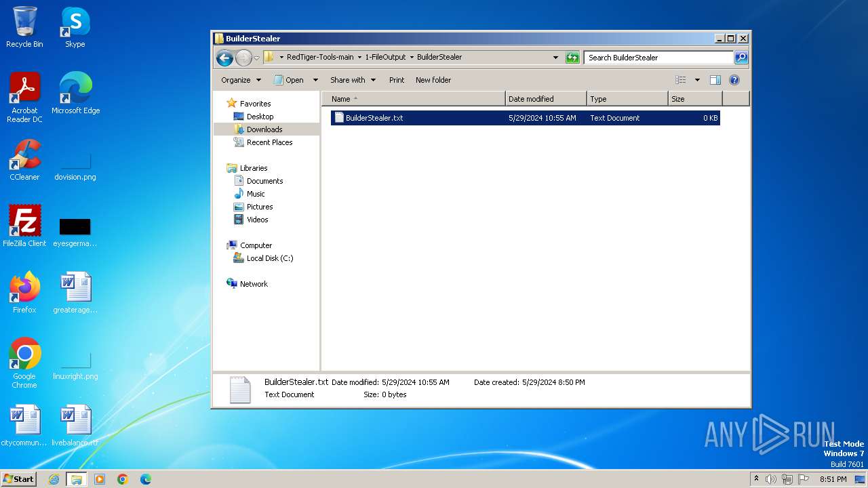Select the Recycle Bin desktop icon
This screenshot has height=488, width=868.
24,27
